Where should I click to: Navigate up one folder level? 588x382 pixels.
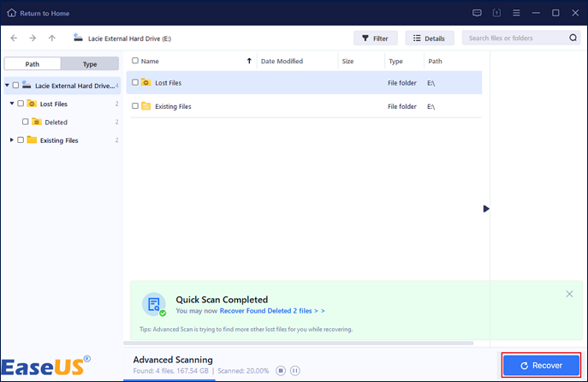(52, 39)
